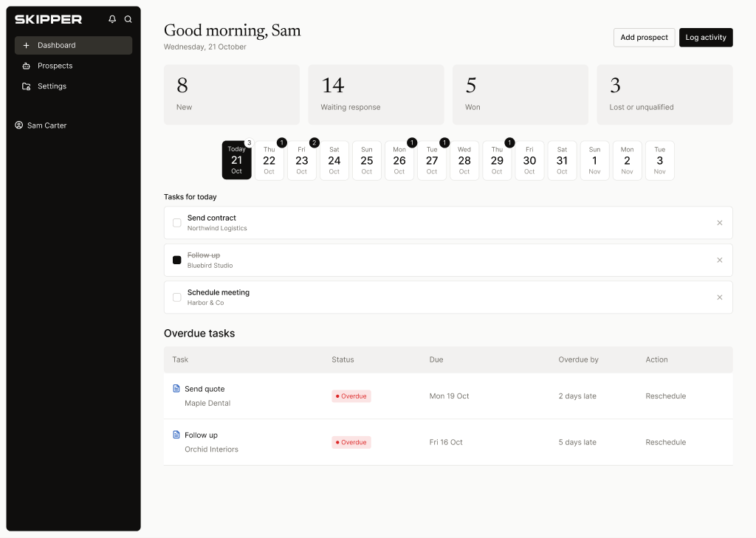Go to the Dashboard page
The width and height of the screenshot is (756, 538).
(x=73, y=45)
